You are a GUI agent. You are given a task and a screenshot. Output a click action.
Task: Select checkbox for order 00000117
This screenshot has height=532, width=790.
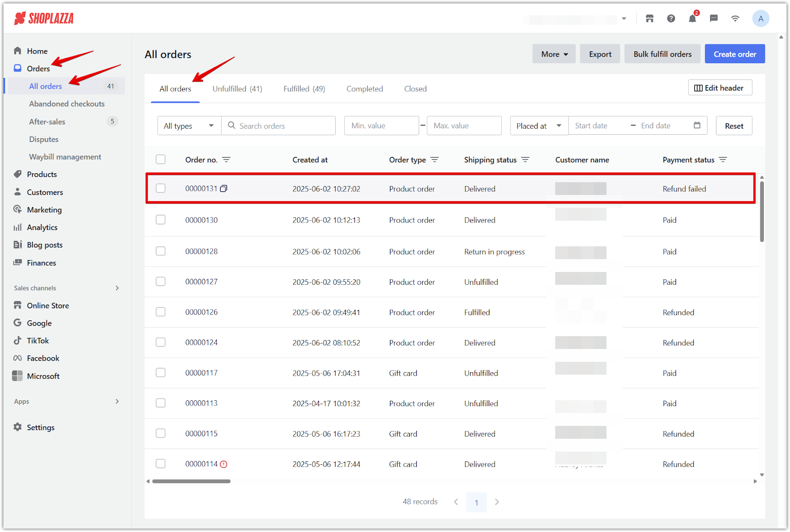click(160, 373)
